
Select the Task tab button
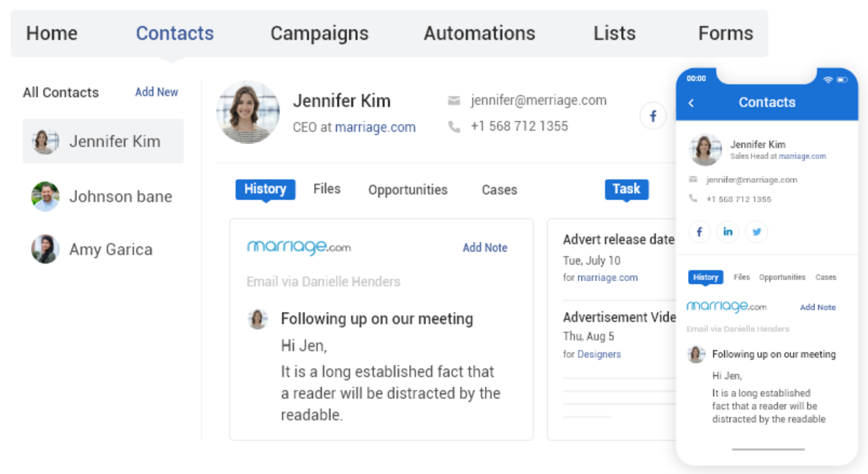[x=626, y=189]
